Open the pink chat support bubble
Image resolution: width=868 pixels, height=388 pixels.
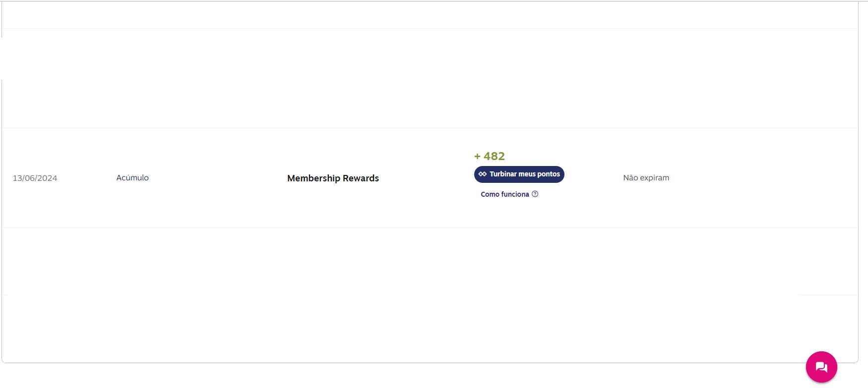pos(821,367)
